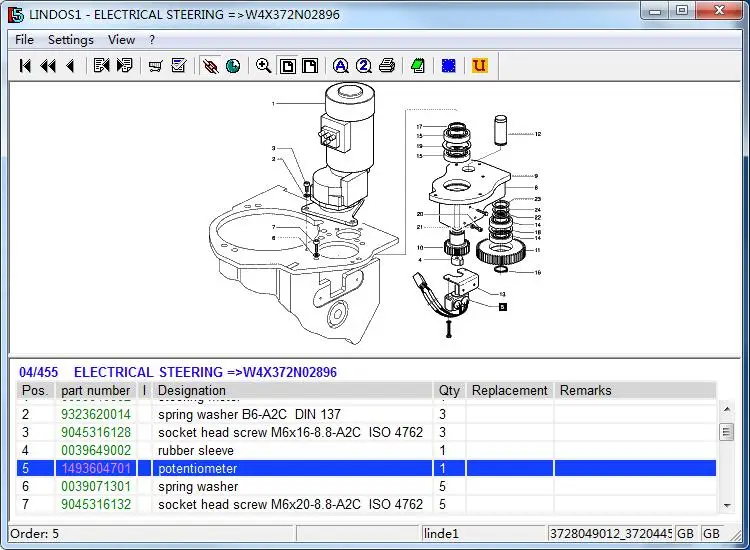Image resolution: width=750 pixels, height=550 pixels.
Task: Select the spring washer row 6 designation
Action: [x=198, y=486]
